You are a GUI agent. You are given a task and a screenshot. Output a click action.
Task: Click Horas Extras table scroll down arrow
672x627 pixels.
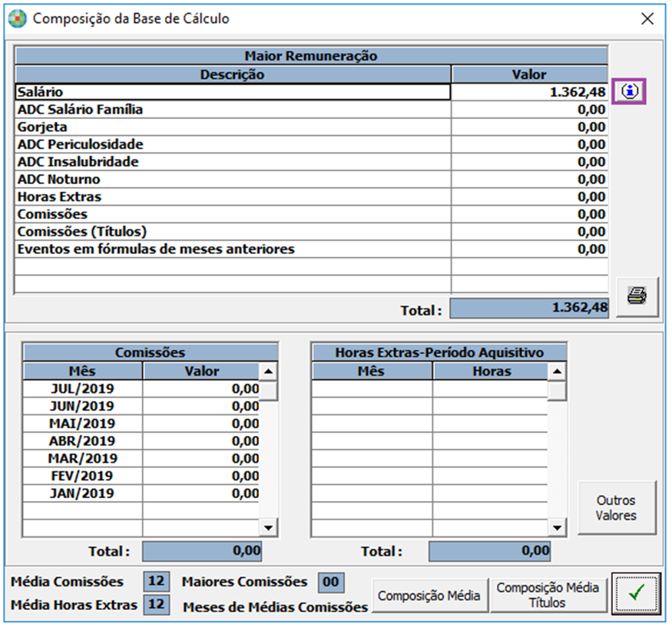click(x=557, y=528)
